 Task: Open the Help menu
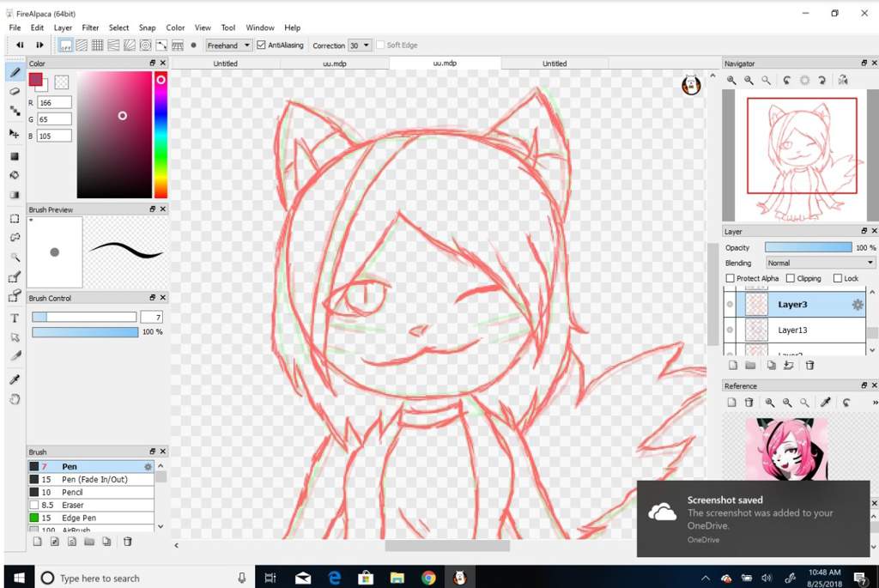(x=292, y=27)
